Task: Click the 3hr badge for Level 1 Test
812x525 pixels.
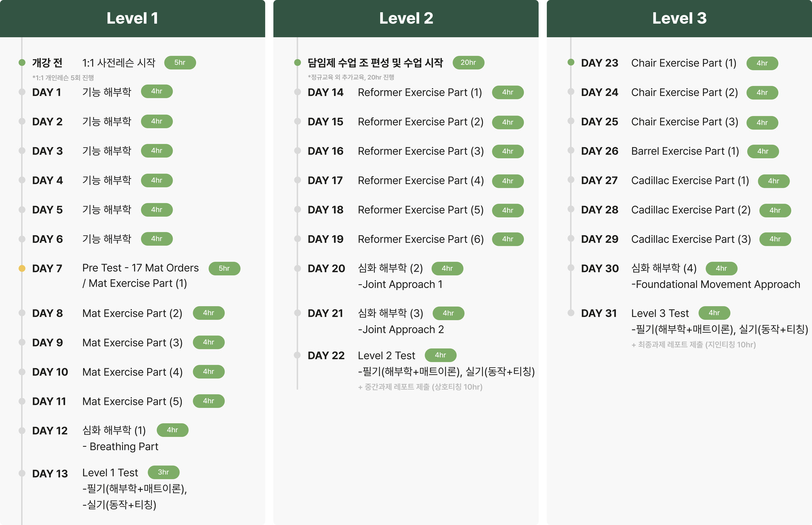Action: tap(164, 472)
